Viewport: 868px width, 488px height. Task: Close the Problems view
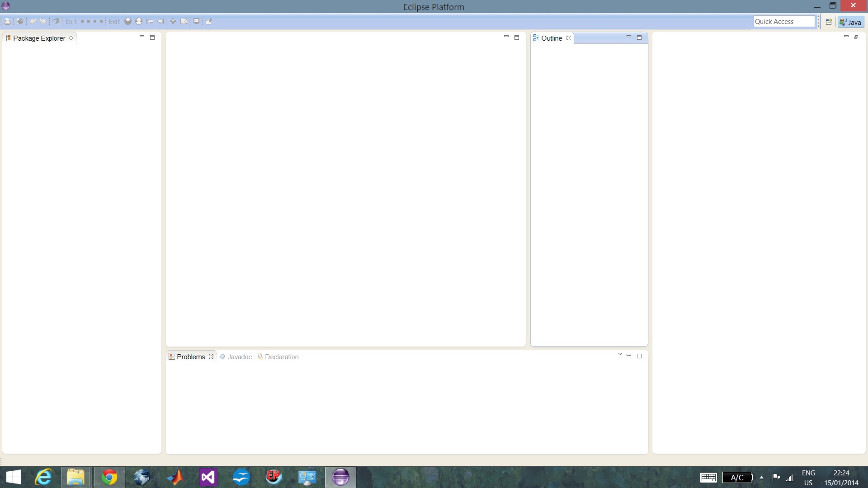(211, 357)
